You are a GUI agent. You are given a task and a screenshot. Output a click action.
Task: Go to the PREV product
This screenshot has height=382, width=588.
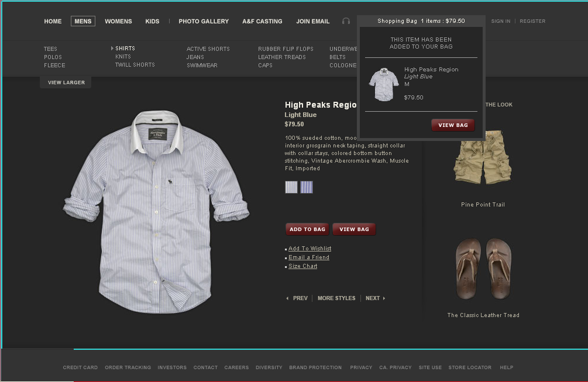(x=300, y=298)
